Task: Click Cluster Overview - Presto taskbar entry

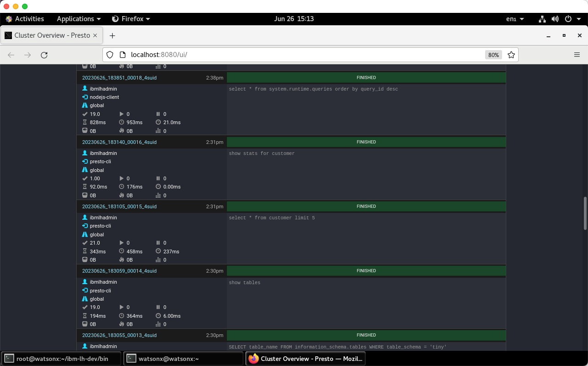Action: pos(306,359)
